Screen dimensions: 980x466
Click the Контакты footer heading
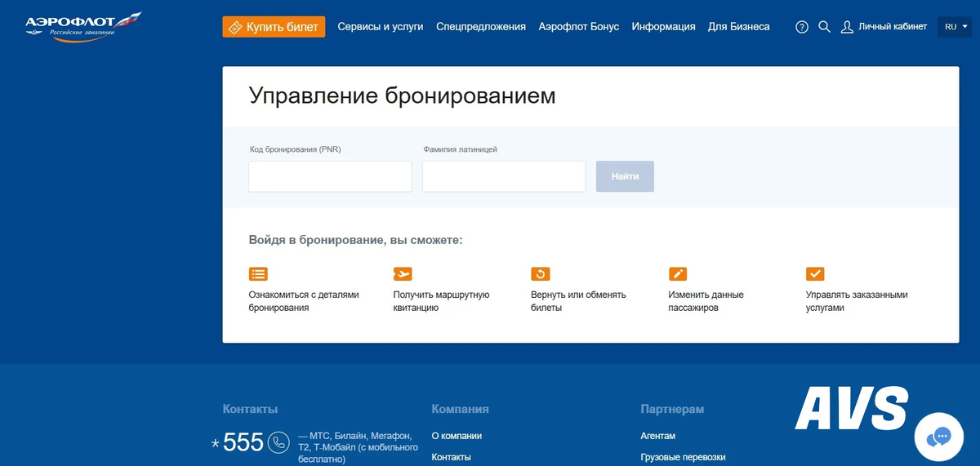[250, 409]
